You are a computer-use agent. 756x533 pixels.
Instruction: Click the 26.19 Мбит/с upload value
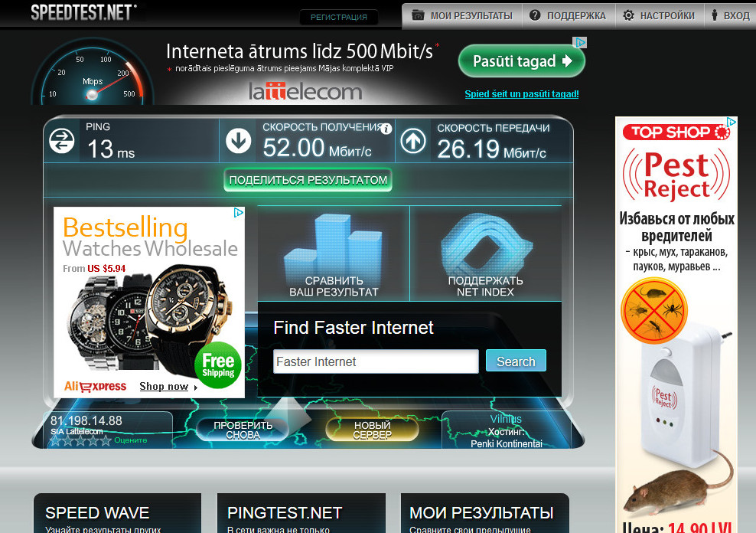(x=492, y=149)
